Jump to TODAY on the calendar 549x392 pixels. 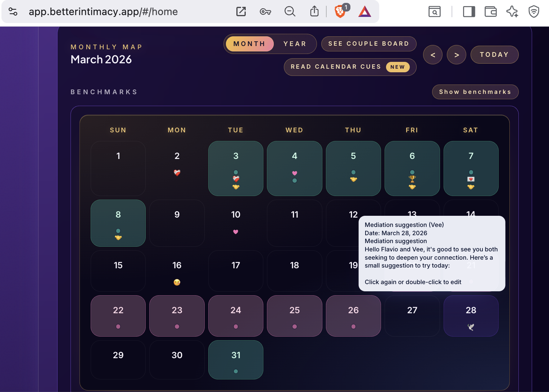(494, 55)
